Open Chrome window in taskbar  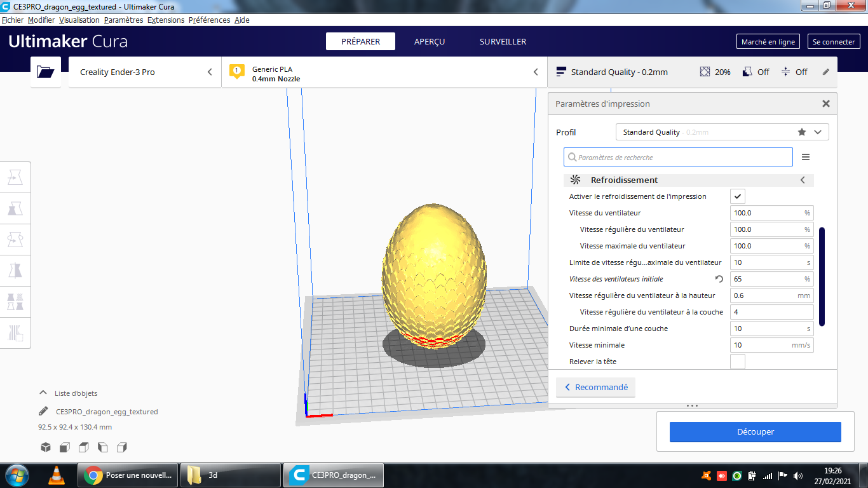coord(127,475)
